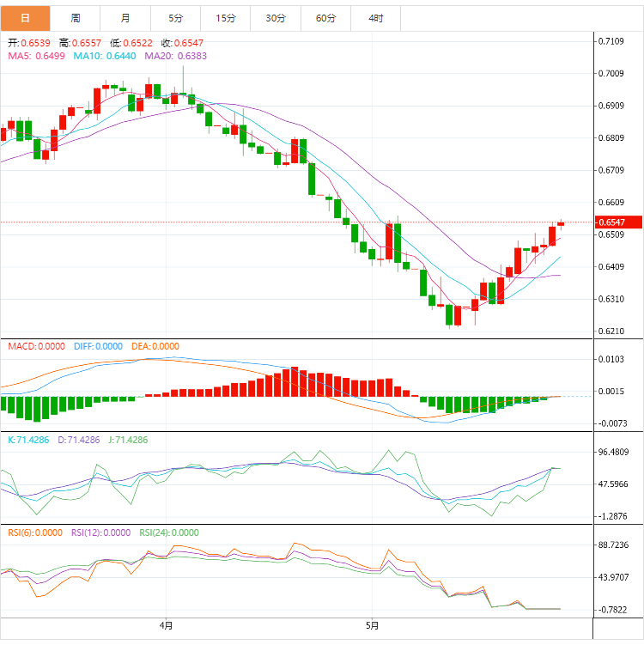Click the DEA:0.0000 label
Screen dimensions: 644x645
[x=155, y=346]
